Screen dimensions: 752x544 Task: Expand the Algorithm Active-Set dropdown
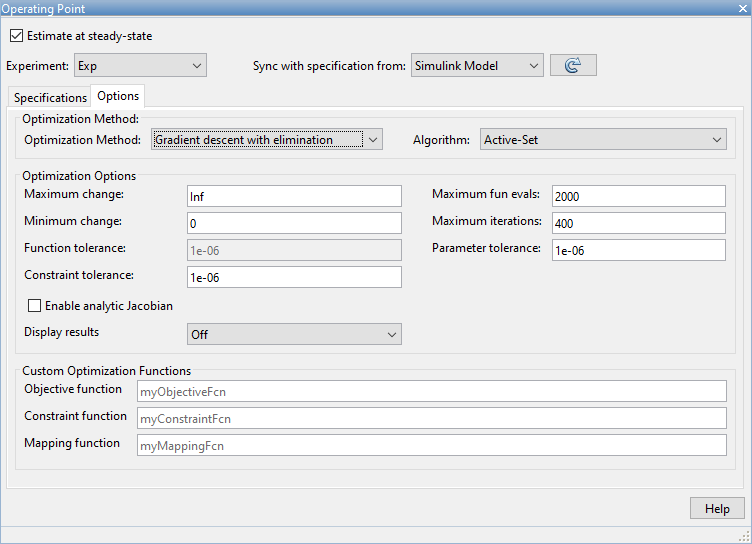coord(603,140)
